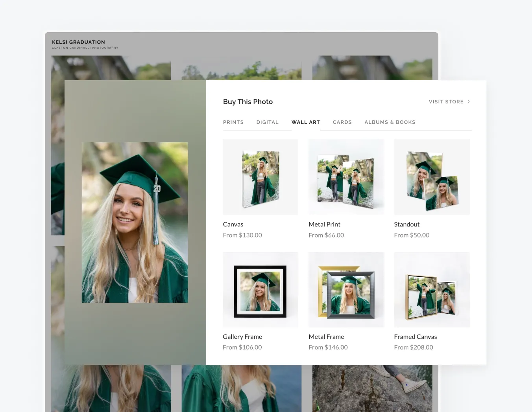Switch to the Digital tab
Screen dimensions: 532x412
(267, 122)
